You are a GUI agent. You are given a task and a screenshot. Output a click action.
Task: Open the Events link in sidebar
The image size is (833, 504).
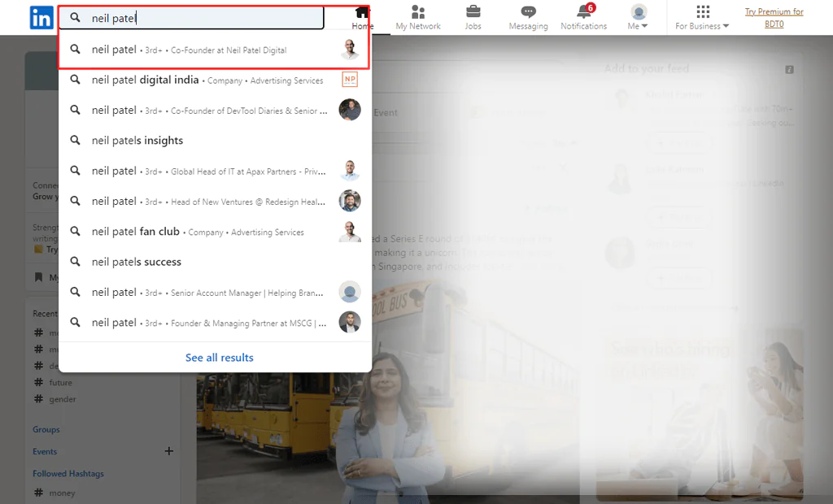pyautogui.click(x=45, y=451)
